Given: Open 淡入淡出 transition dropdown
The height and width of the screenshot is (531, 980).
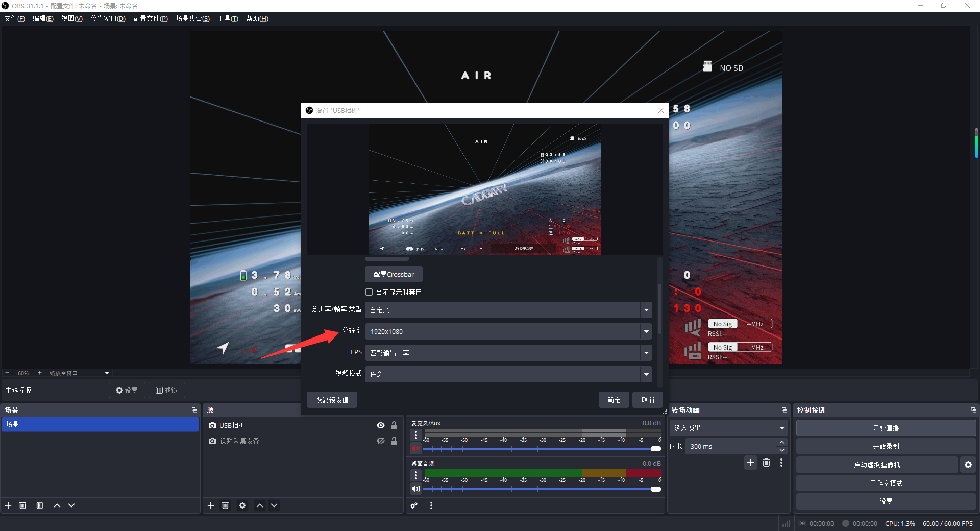Looking at the screenshot, I should point(729,428).
